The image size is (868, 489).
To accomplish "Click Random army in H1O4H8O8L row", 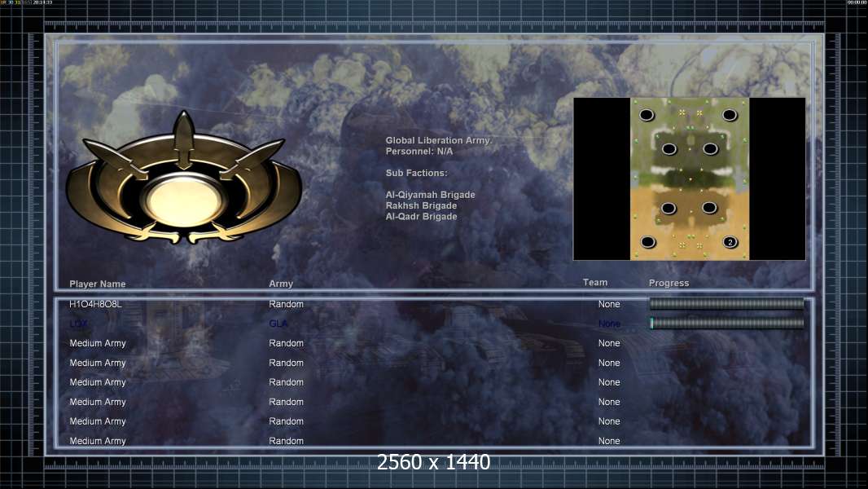I will click(286, 304).
